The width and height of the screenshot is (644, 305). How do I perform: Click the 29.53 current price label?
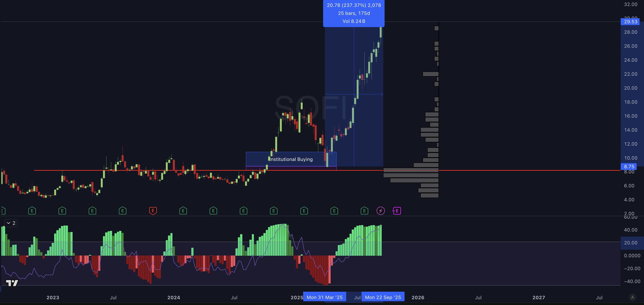pyautogui.click(x=630, y=22)
